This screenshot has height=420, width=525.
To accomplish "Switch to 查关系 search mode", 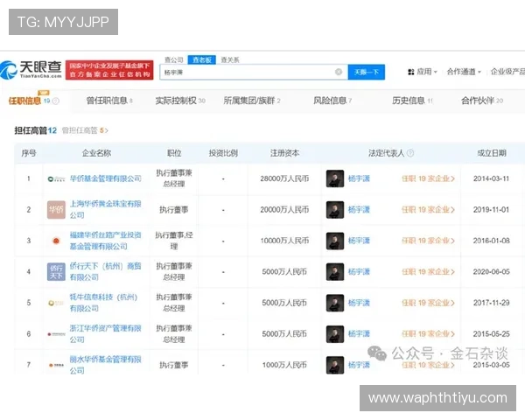I will [x=230, y=60].
